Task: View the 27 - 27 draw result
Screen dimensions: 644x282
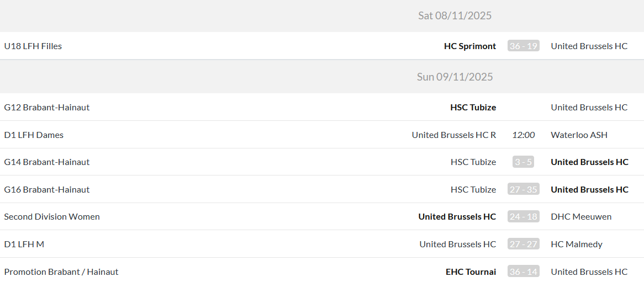Action: click(523, 244)
